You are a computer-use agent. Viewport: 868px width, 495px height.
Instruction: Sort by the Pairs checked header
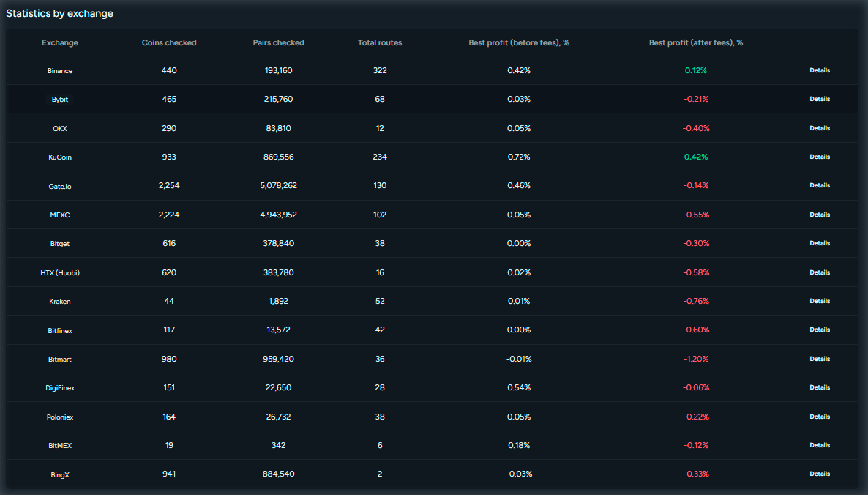pyautogui.click(x=278, y=42)
